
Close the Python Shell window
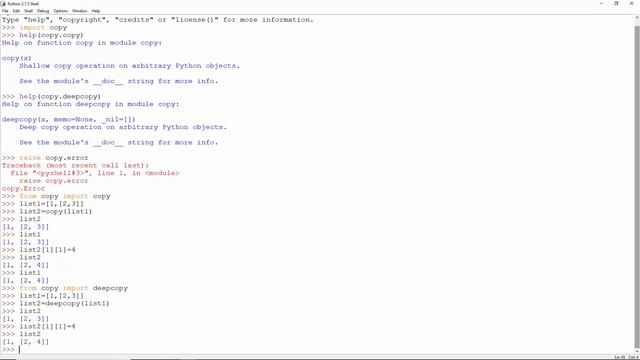[631, 4]
